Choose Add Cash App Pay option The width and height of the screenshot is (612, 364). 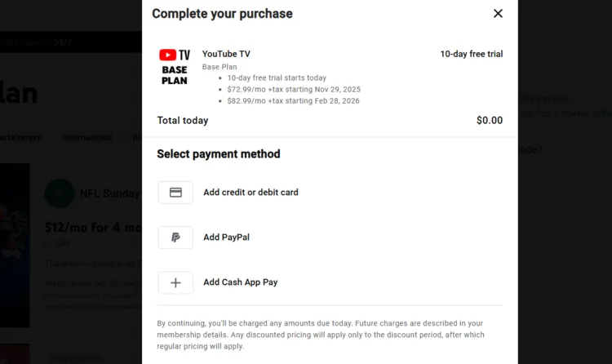(240, 282)
